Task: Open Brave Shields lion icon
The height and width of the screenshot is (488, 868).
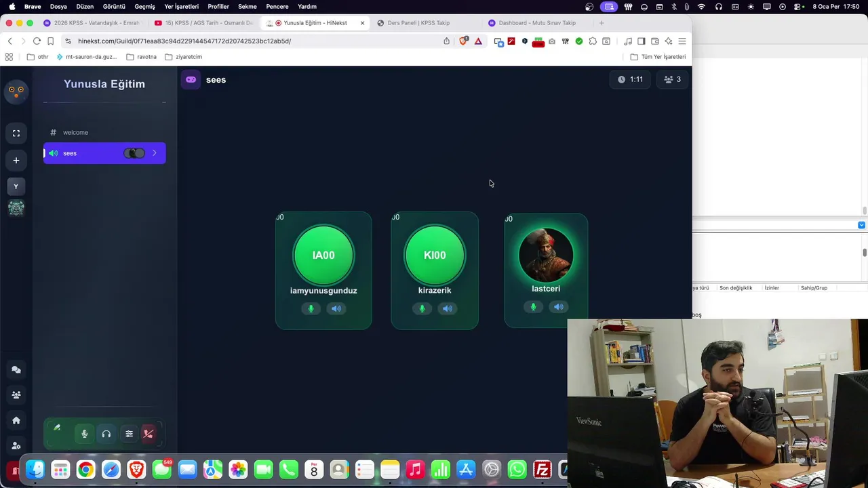Action: point(464,41)
